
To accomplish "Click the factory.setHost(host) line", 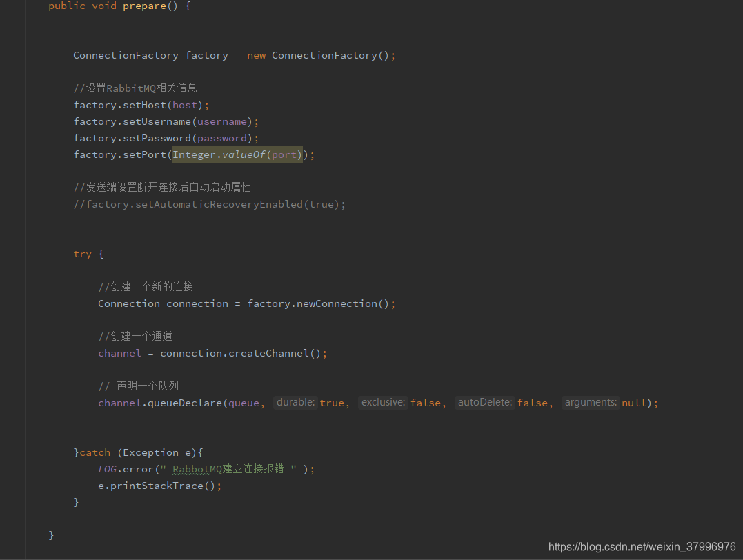I will [x=141, y=106].
